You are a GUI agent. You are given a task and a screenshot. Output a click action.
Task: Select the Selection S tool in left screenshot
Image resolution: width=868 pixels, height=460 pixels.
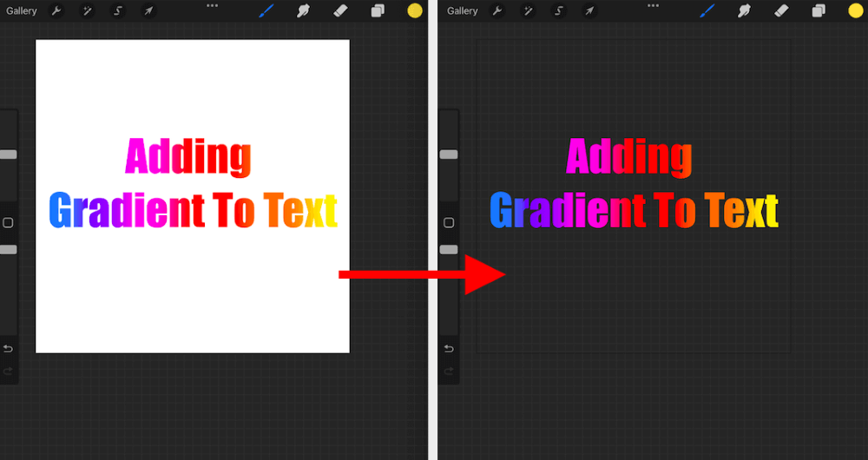click(118, 10)
